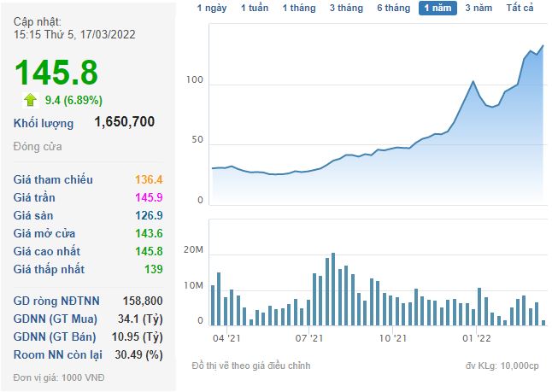Click the price chart peak near 01 '22

coord(473,81)
